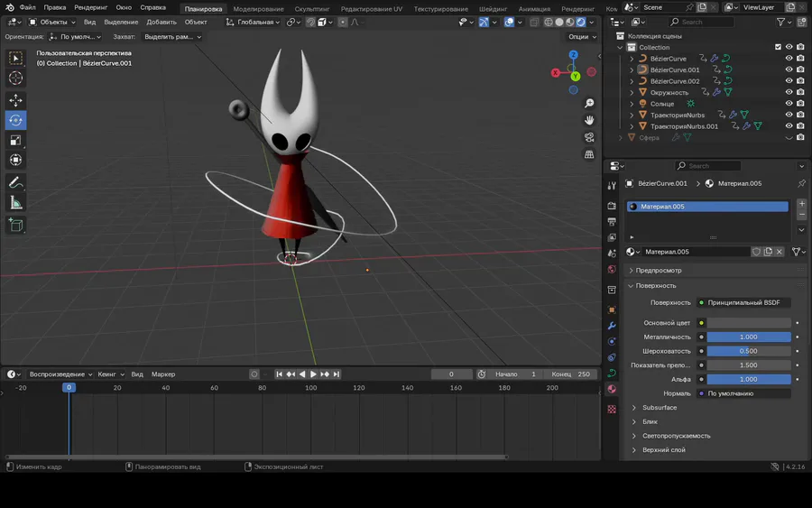812x508 pixels.
Task: Click the Конец frame field
Action: [x=571, y=374]
